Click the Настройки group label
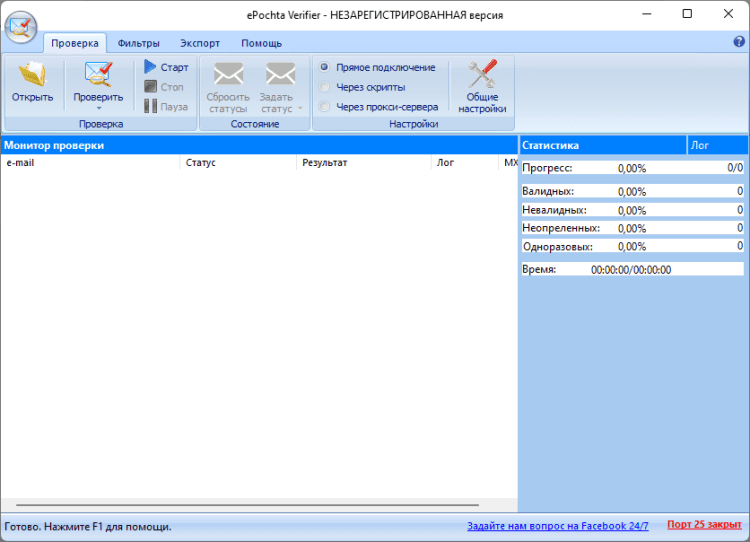 coord(413,124)
